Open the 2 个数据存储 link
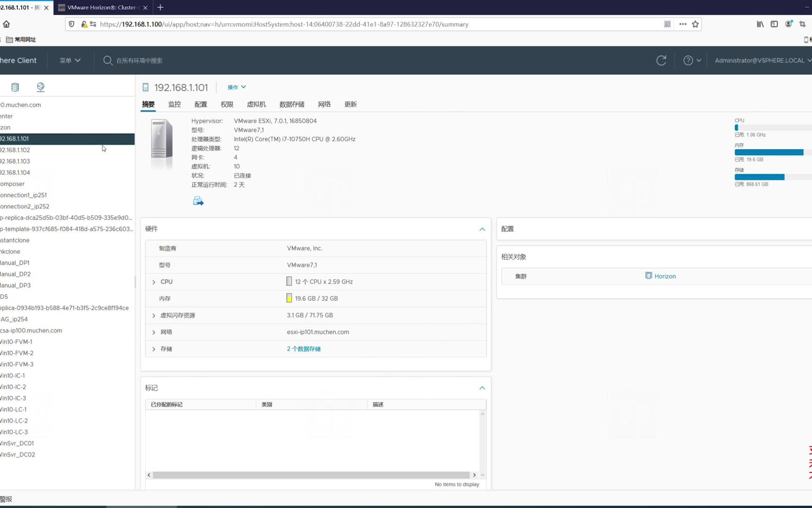This screenshot has width=812, height=508. coord(304,349)
